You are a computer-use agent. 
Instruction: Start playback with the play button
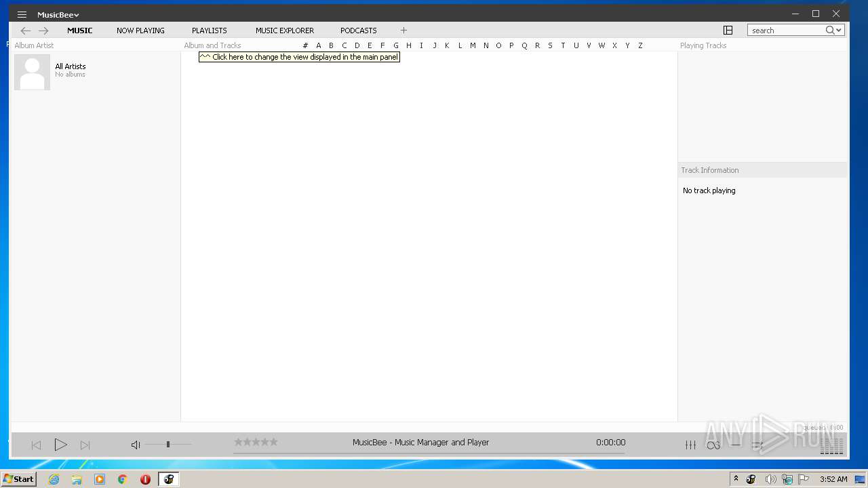pos(60,445)
